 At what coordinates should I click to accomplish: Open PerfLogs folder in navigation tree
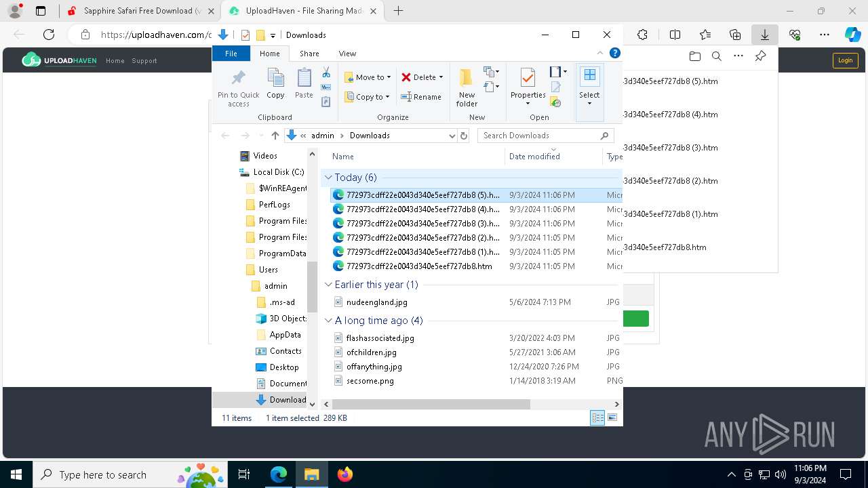pos(274,205)
